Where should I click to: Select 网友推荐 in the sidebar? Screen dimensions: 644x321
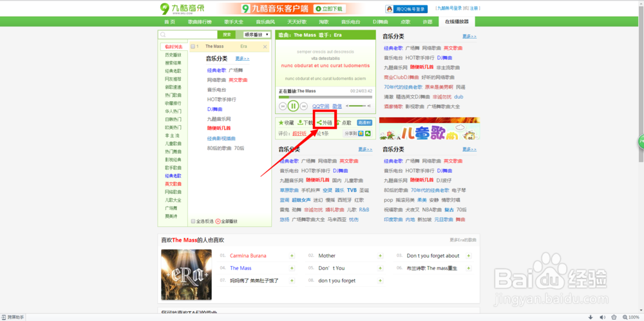point(173,79)
